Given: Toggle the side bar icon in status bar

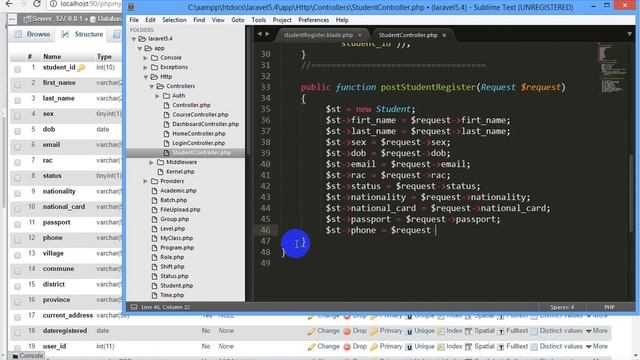Looking at the screenshot, I should tap(134, 307).
